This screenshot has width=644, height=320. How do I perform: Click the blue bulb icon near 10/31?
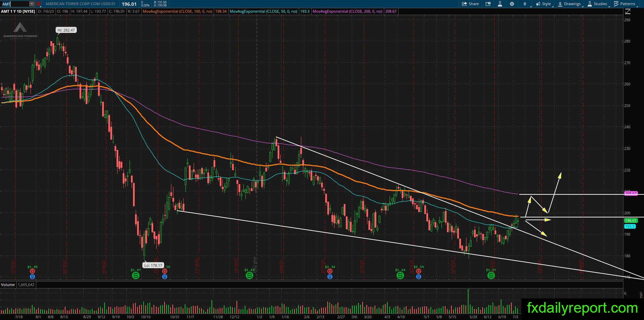165,276
